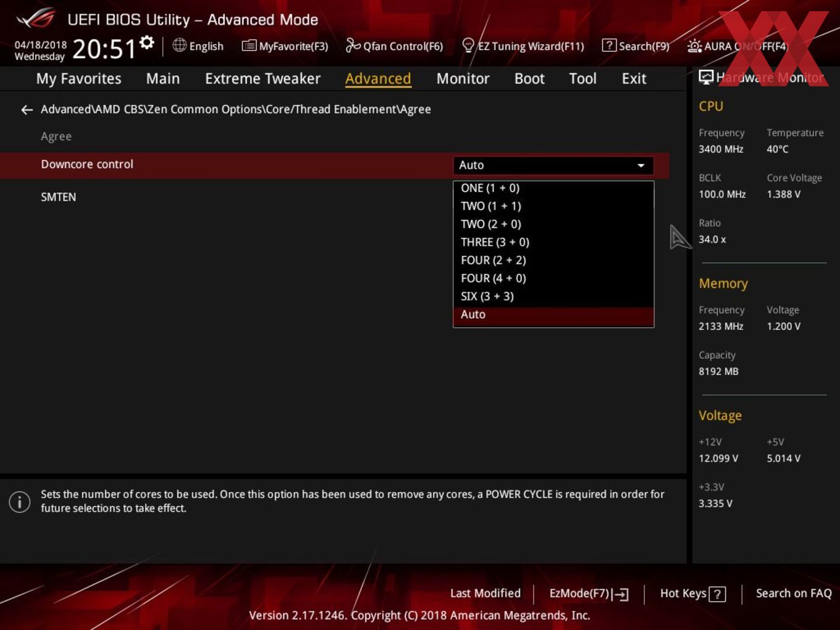Switch to Exit tab
The height and width of the screenshot is (630, 840).
click(634, 79)
